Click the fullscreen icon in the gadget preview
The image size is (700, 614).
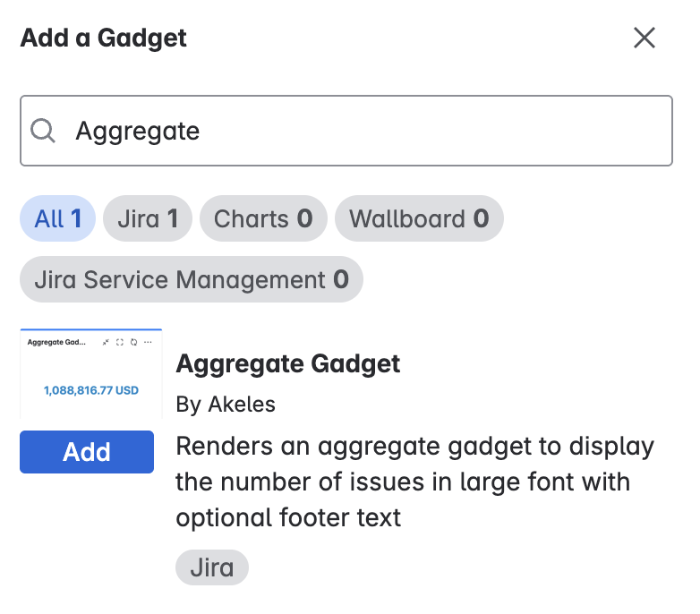pos(120,343)
